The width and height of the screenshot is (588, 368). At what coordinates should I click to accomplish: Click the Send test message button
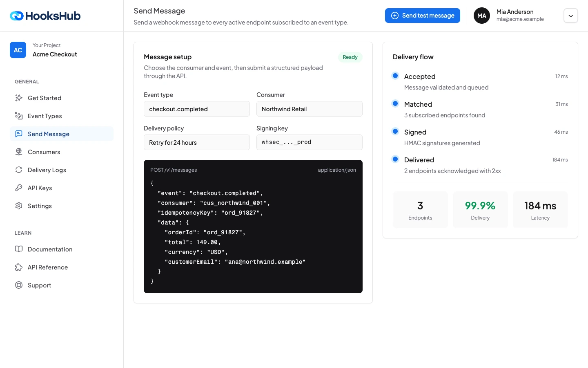pyautogui.click(x=423, y=16)
